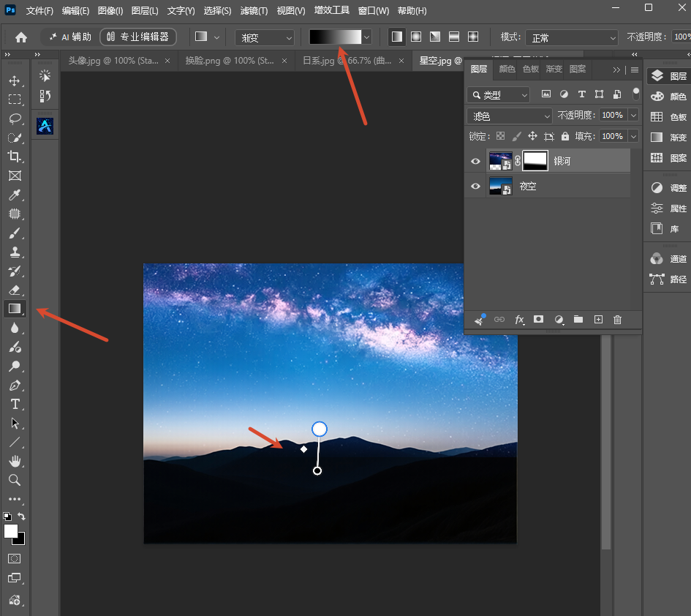691x616 pixels.
Task: Click the 专业编辑器 button
Action: [x=138, y=37]
